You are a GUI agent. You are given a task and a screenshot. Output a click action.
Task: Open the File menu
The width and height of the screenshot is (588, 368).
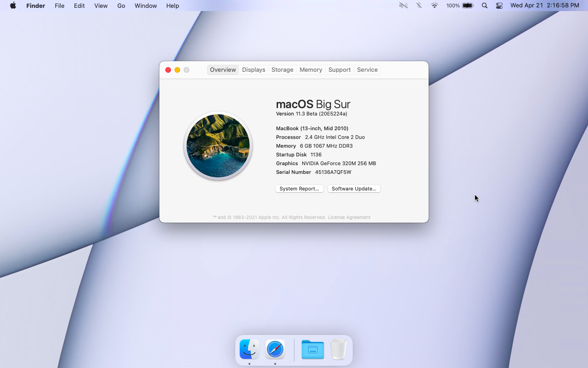pos(60,6)
